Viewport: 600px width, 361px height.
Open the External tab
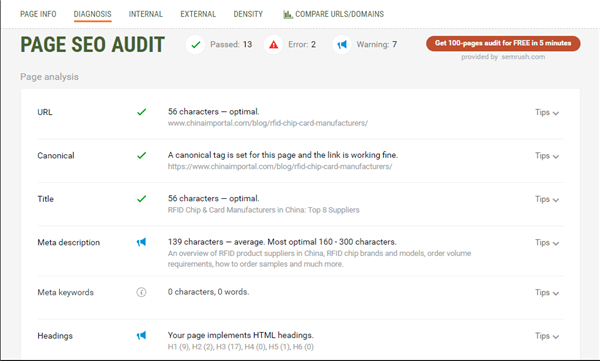pos(198,14)
